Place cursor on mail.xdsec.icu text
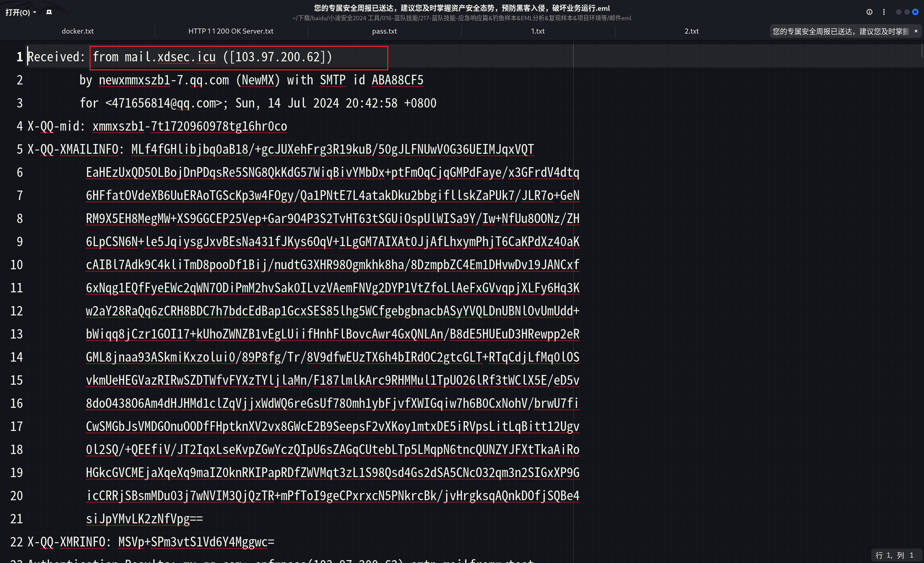 point(170,57)
